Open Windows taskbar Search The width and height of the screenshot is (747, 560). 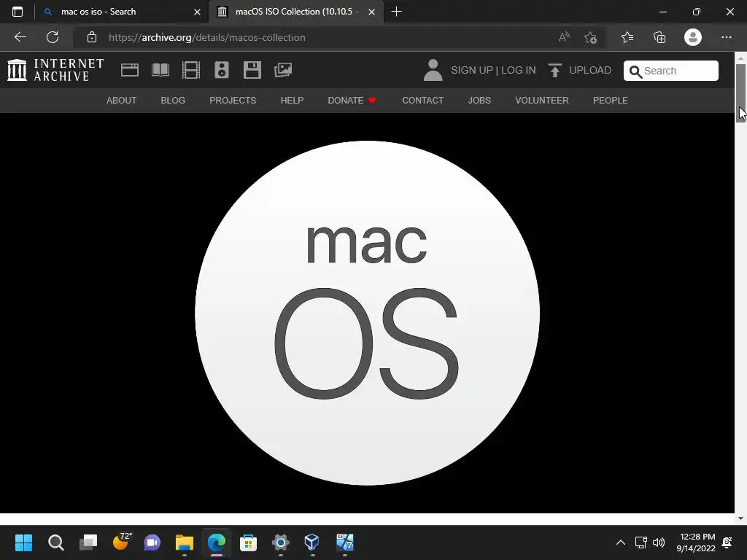coord(55,542)
